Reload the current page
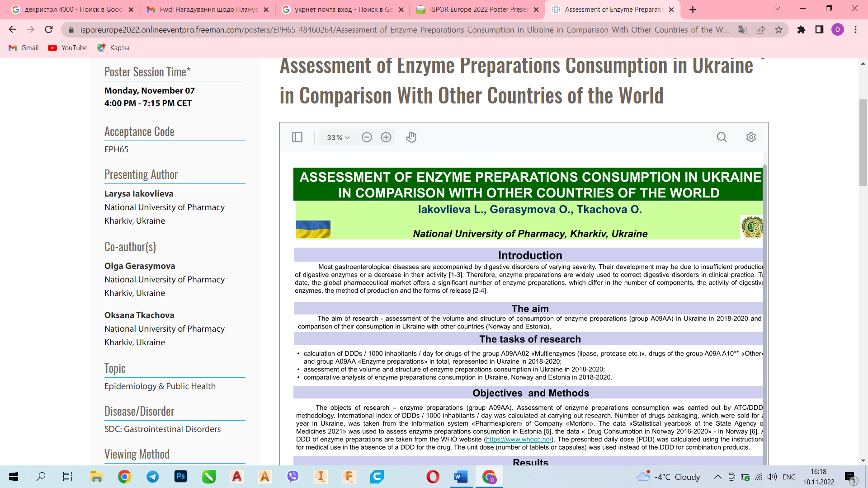The image size is (868, 488). coord(49,30)
